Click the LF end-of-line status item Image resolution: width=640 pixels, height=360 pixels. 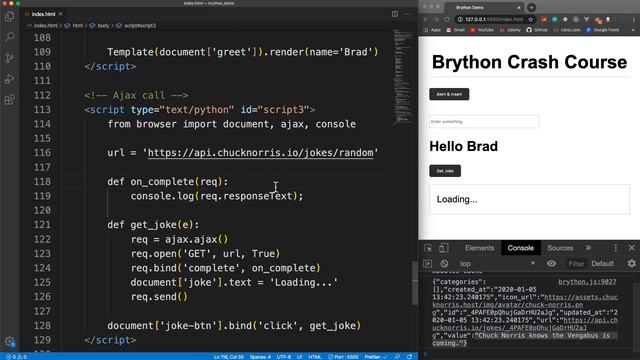[x=299, y=357]
